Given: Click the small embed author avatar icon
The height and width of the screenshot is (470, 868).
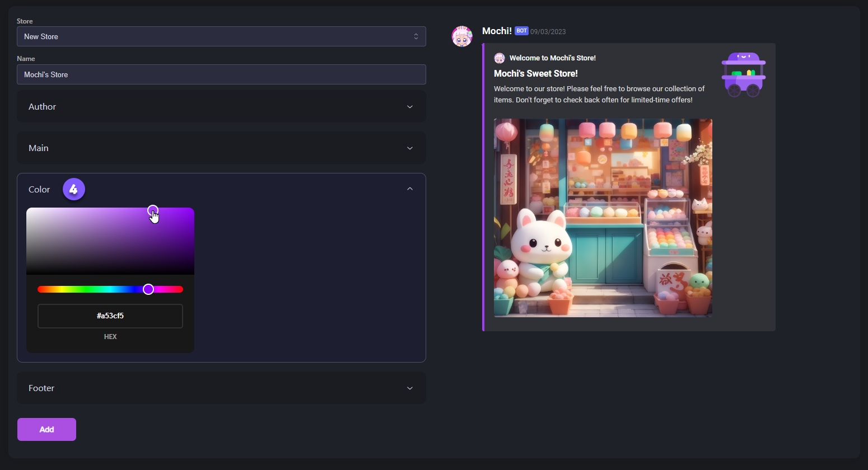Looking at the screenshot, I should point(500,58).
